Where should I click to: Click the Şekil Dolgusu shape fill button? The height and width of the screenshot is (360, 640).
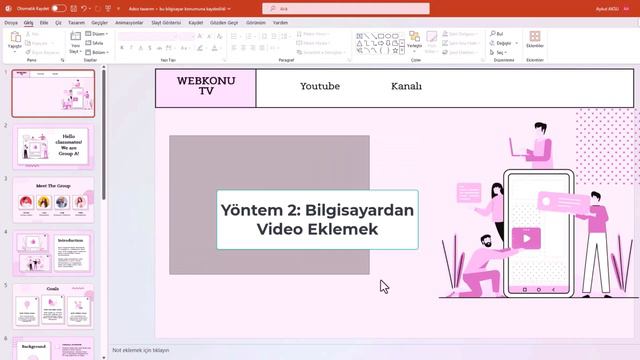coord(460,34)
